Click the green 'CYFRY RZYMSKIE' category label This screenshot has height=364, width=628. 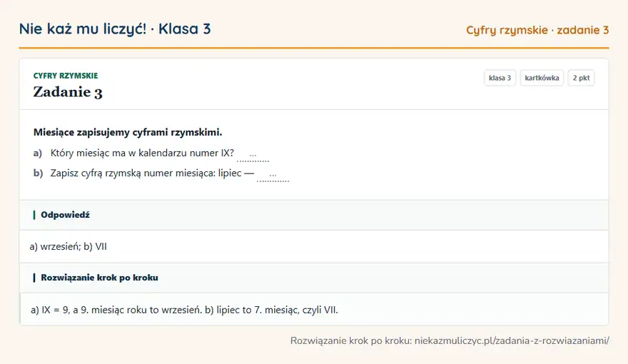(x=66, y=76)
